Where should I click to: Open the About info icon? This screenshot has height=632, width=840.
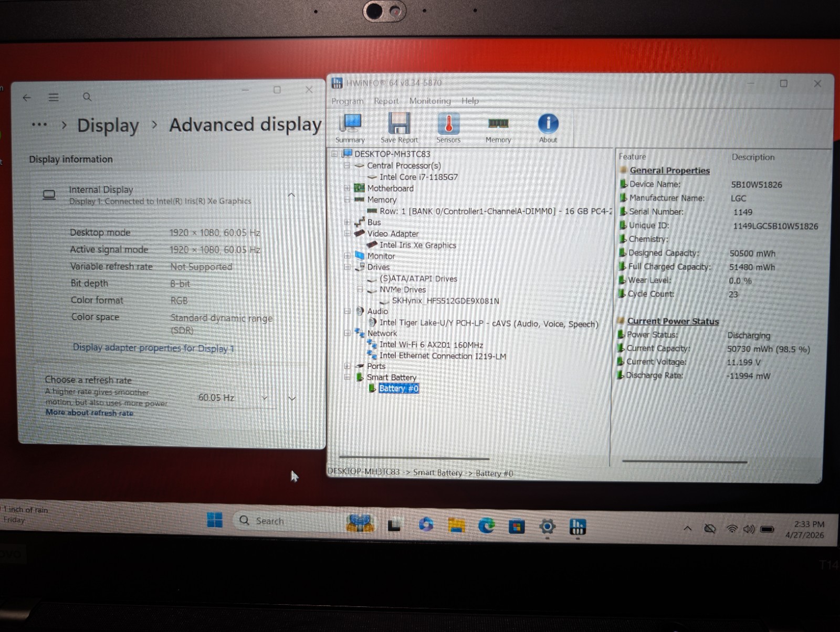pyautogui.click(x=548, y=128)
